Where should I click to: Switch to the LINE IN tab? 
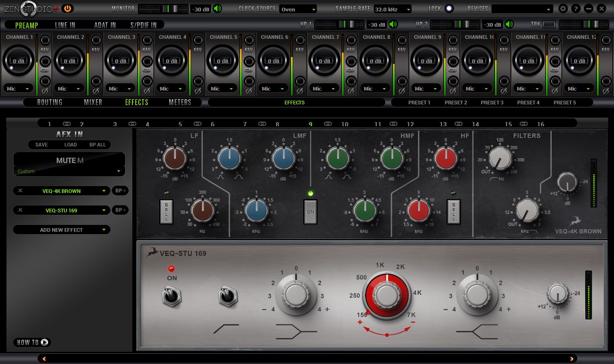tap(65, 25)
